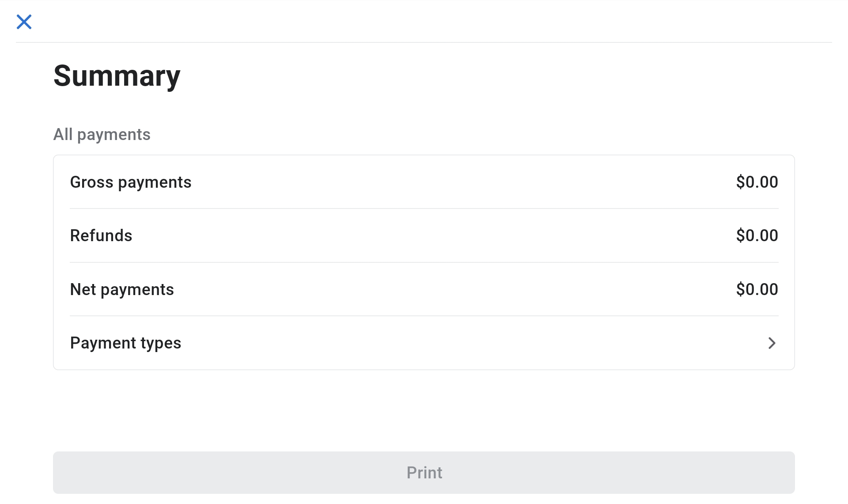Open the Payment types label
The width and height of the screenshot is (848, 504).
click(125, 343)
